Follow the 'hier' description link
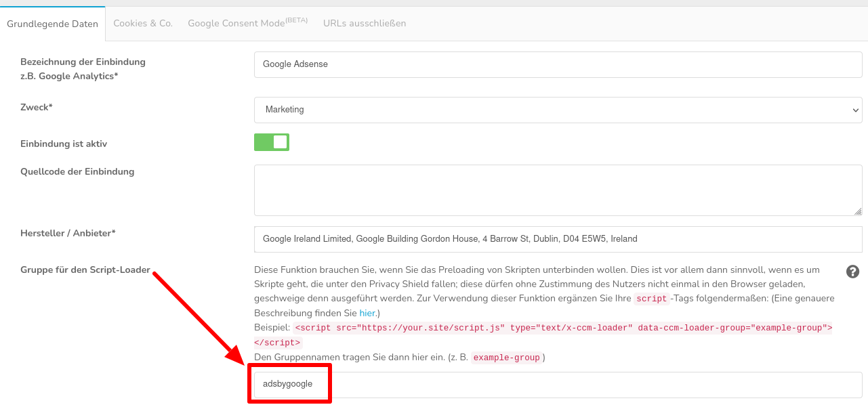The image size is (868, 407). 367,313
